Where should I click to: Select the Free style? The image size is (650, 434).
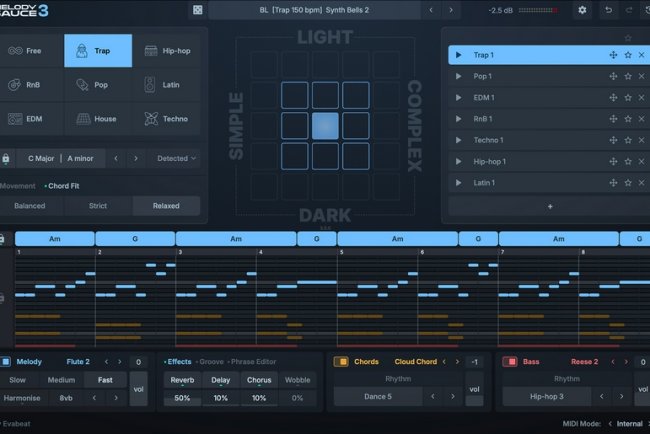[x=32, y=51]
